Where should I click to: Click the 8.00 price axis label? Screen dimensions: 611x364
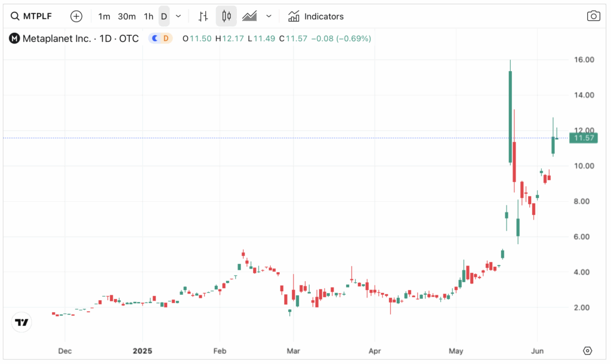tap(581, 202)
